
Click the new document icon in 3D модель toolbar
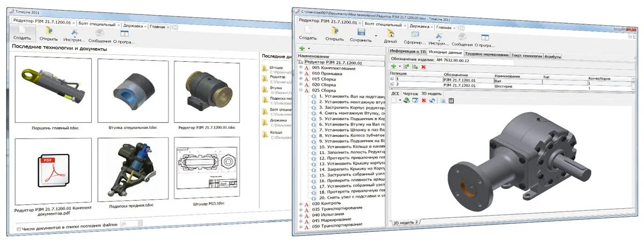pos(394,100)
